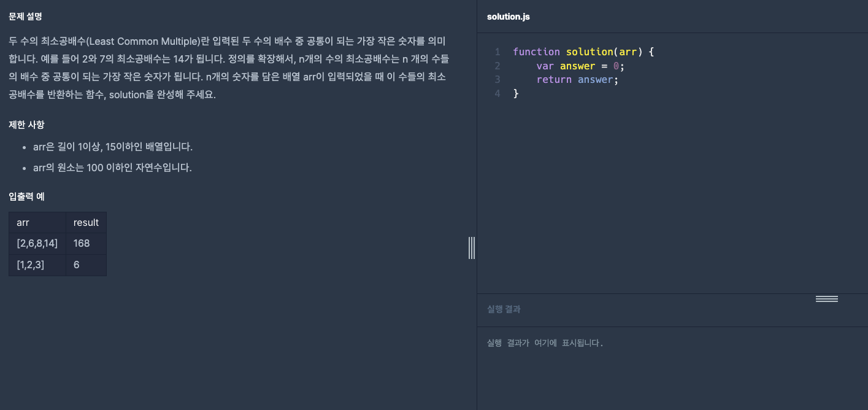Click the 'result' table header cell
Image resolution: width=868 pixels, height=410 pixels.
[86, 222]
